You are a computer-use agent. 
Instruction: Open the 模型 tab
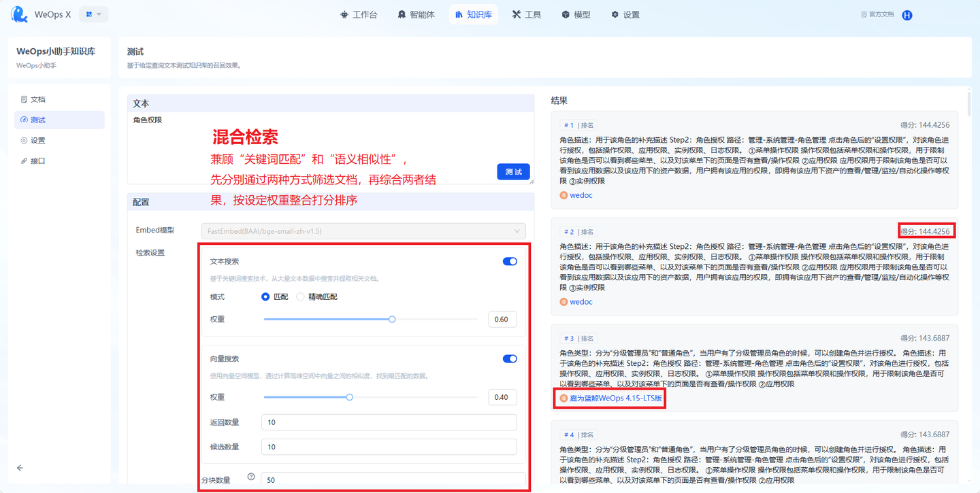pos(576,14)
